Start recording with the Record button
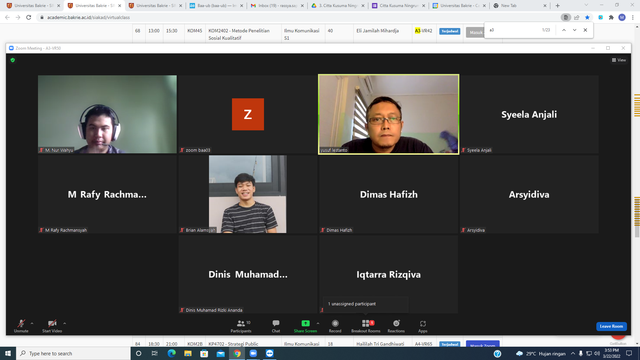The height and width of the screenshot is (360, 640). click(x=335, y=326)
